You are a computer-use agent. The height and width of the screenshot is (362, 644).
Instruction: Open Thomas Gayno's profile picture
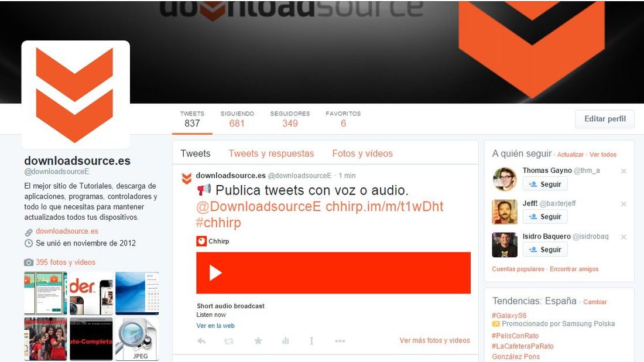[x=505, y=179]
